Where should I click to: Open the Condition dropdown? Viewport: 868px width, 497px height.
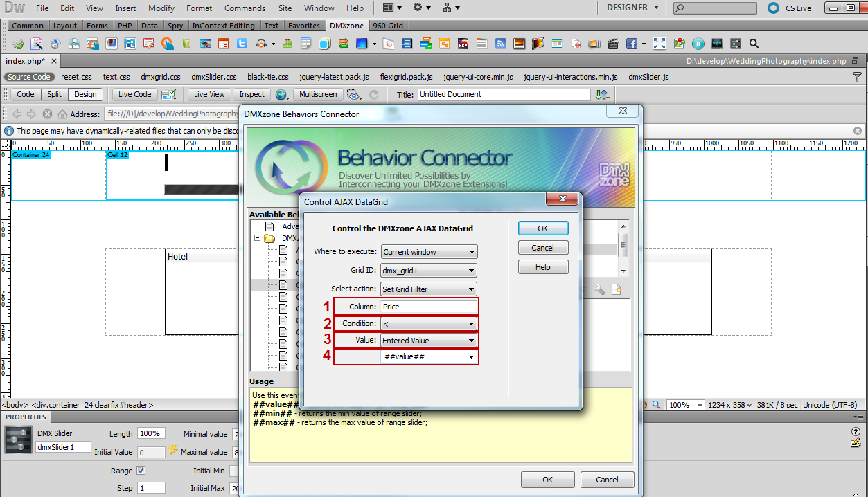tap(429, 323)
